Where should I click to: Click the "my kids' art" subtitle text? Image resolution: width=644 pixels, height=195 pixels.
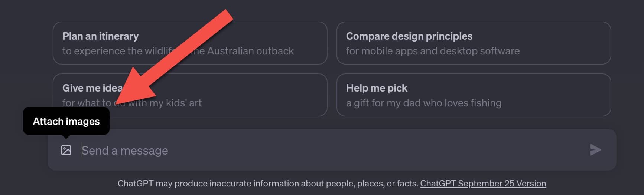pyautogui.click(x=175, y=103)
